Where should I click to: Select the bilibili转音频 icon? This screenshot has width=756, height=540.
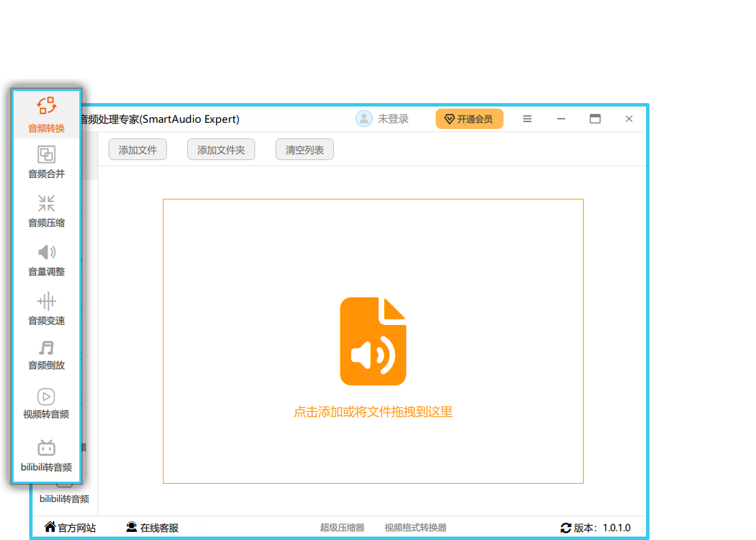46,448
